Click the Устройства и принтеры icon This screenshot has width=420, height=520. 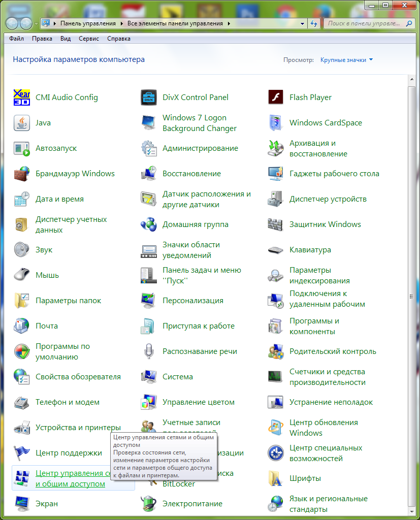[x=21, y=428]
